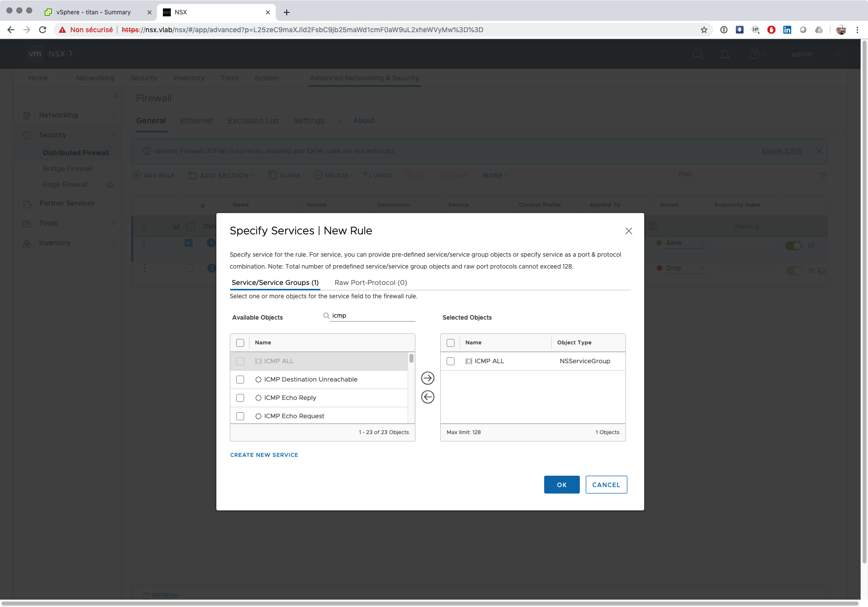This screenshot has height=607, width=868.
Task: Select the Service/Service Groups (1) tab
Action: coord(275,282)
